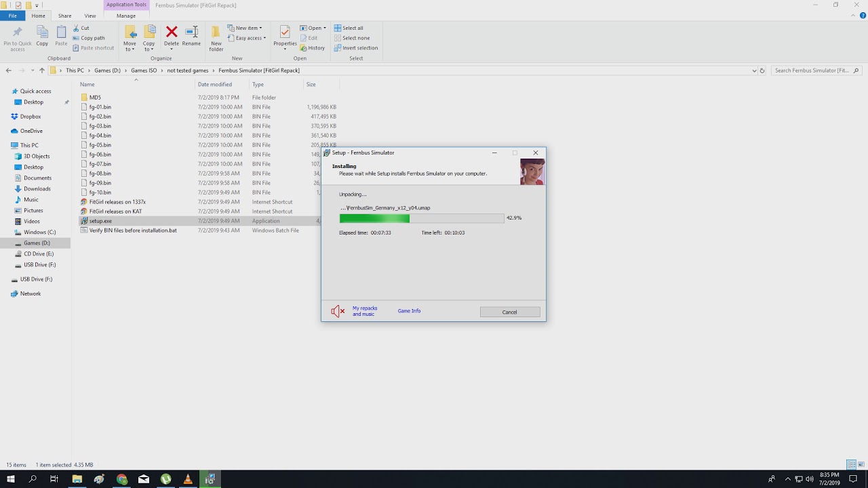This screenshot has width=868, height=488.
Task: Expand the New item dropdown
Action: 245,28
